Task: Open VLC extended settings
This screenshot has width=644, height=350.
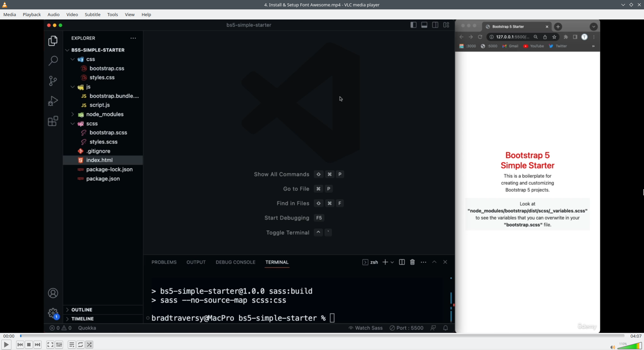Action: [x=59, y=345]
